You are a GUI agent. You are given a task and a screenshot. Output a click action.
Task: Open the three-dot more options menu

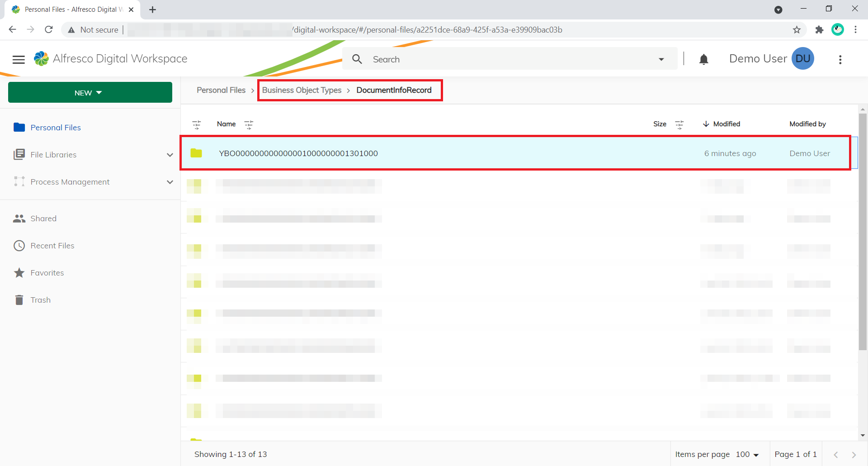pyautogui.click(x=840, y=59)
